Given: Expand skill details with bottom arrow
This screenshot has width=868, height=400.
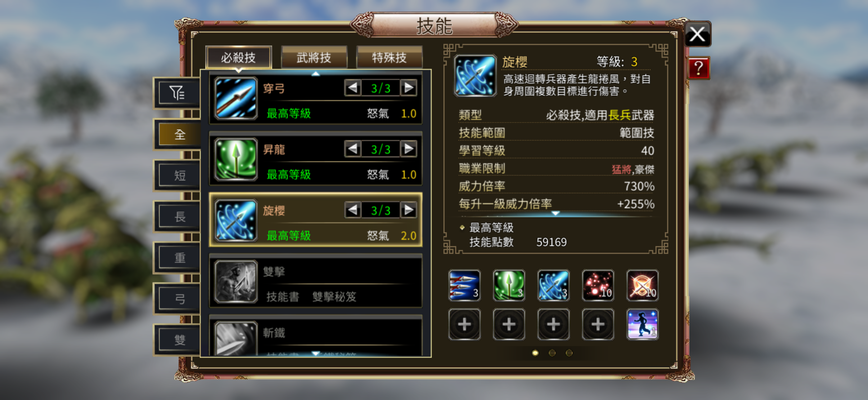Looking at the screenshot, I should [555, 213].
